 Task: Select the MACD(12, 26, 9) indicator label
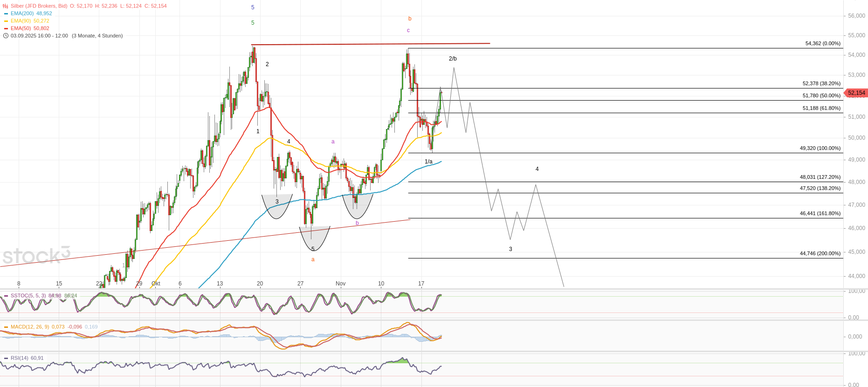pos(29,327)
